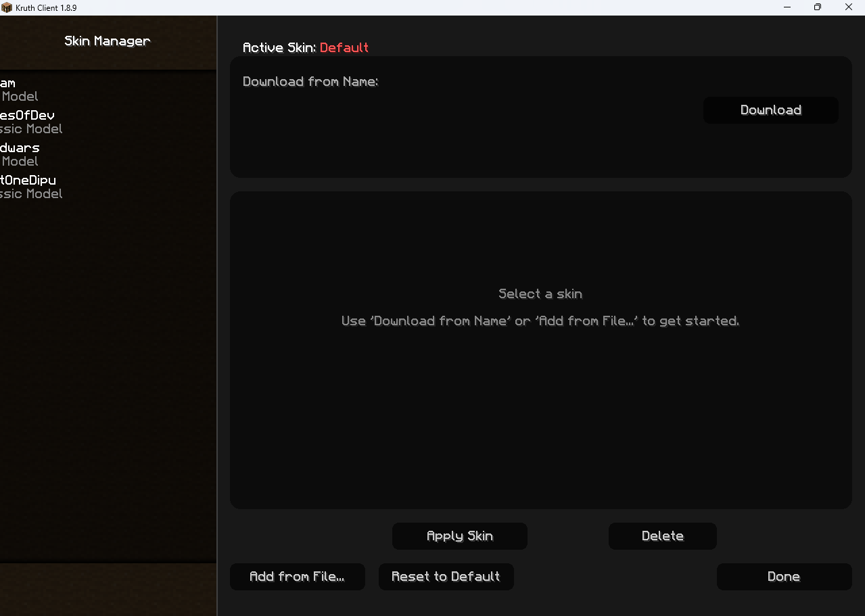Select the first skin entry ending "am"
The height and width of the screenshot is (616, 865).
coord(14,89)
